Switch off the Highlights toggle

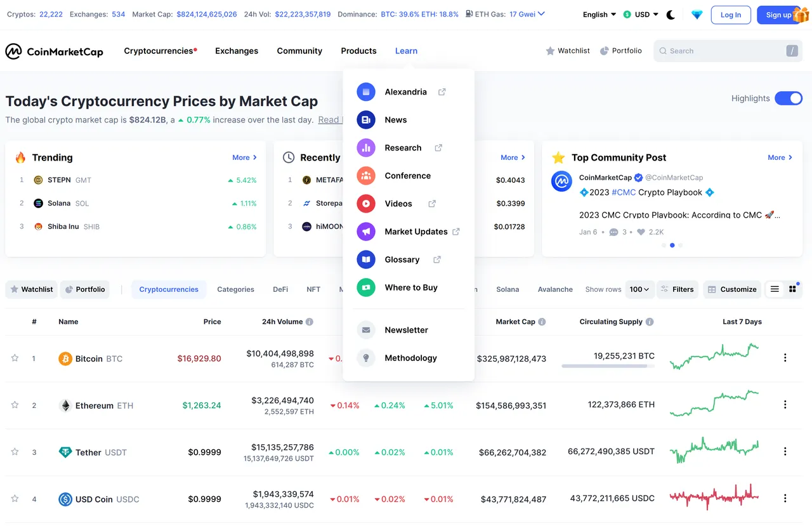coord(789,98)
